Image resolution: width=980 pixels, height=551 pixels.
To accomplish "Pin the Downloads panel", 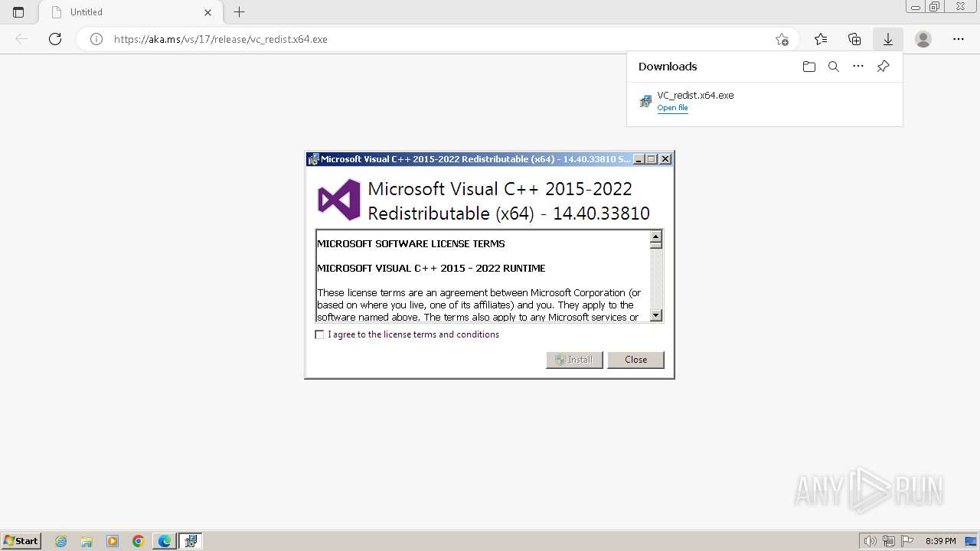I will (x=883, y=67).
